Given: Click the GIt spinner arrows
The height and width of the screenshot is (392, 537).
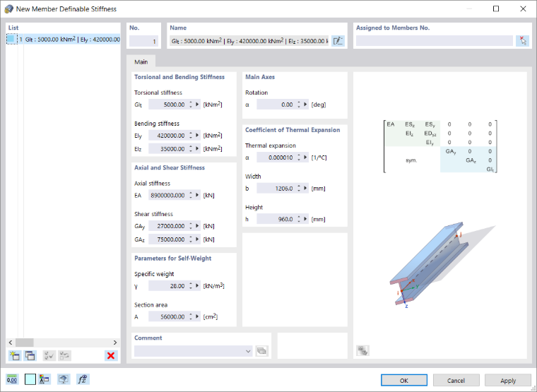Looking at the screenshot, I should pos(191,105).
